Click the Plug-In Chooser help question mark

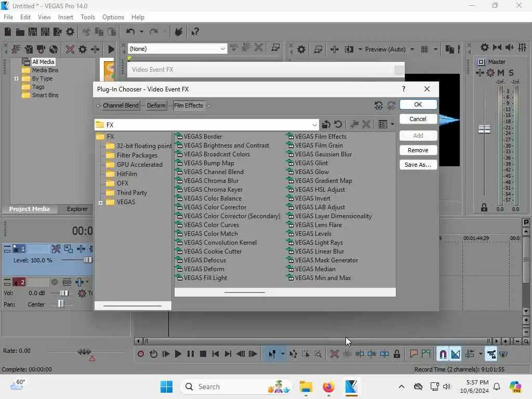click(x=403, y=89)
